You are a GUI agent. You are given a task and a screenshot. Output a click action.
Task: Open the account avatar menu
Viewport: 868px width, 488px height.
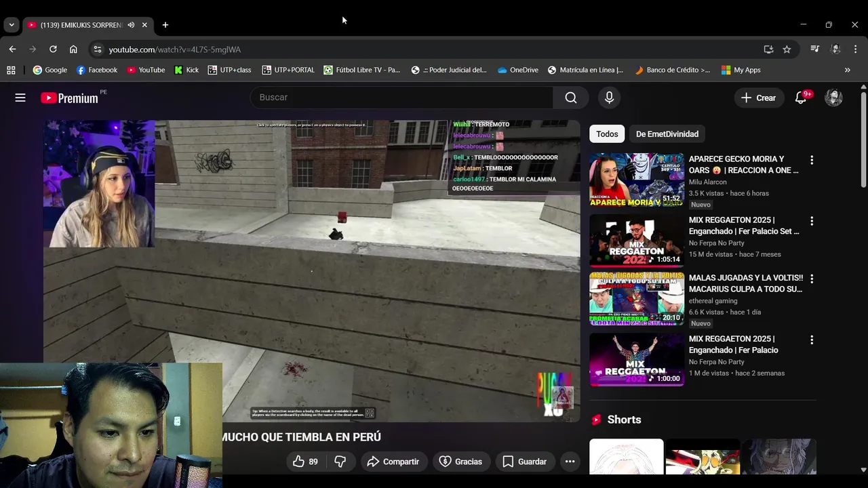tap(833, 98)
